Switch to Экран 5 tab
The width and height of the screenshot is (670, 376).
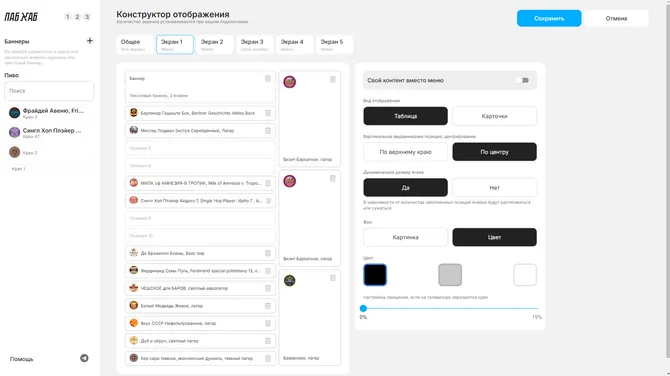coord(335,44)
